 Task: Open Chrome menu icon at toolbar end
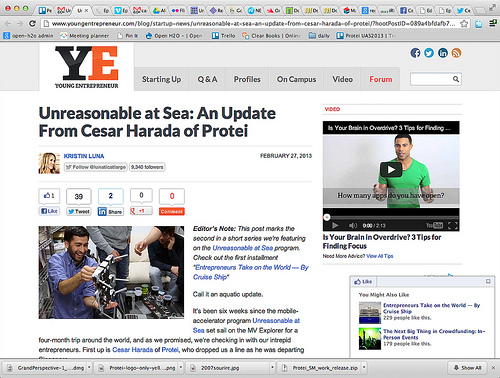[493, 23]
